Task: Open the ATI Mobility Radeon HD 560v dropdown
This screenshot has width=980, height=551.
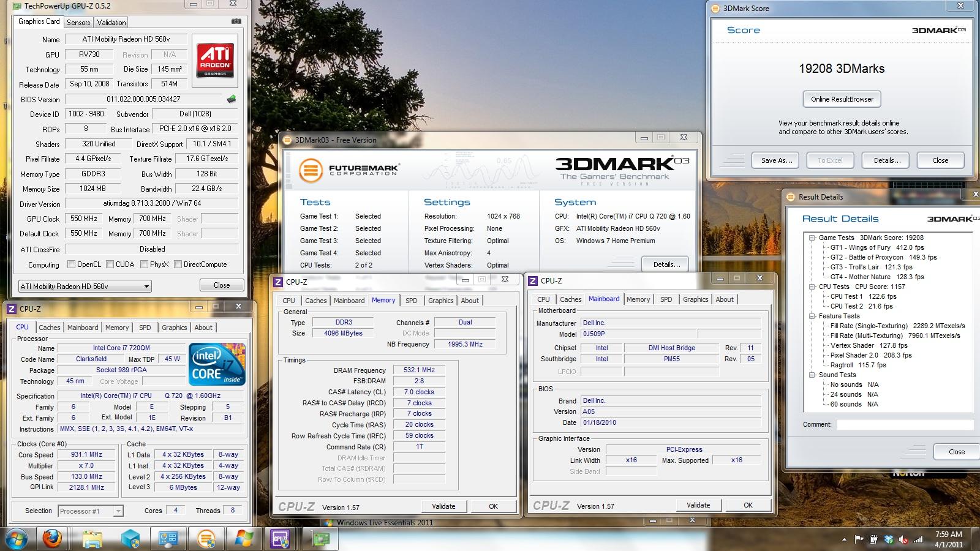Action: (x=85, y=286)
